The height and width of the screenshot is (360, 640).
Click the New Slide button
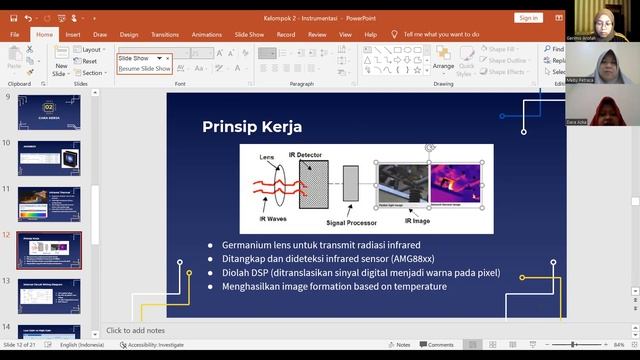[x=61, y=61]
